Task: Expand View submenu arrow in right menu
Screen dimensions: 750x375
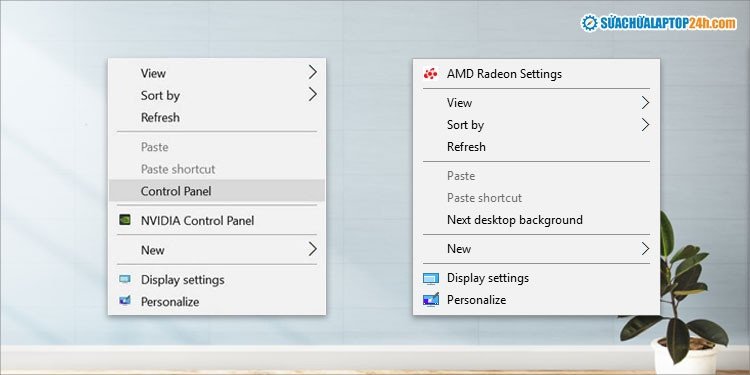Action: (645, 102)
